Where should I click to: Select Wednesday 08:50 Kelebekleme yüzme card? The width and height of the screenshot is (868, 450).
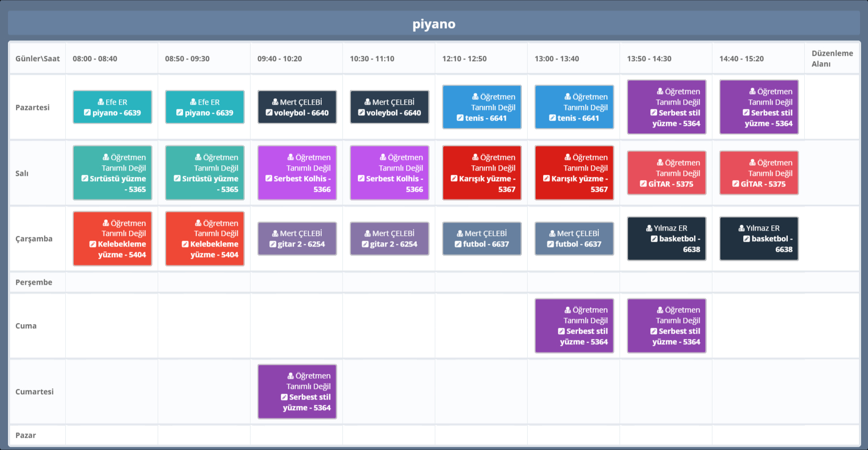tap(204, 239)
